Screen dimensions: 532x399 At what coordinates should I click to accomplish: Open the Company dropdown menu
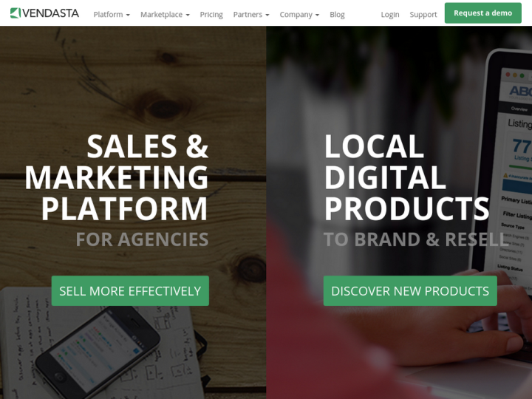(x=299, y=15)
